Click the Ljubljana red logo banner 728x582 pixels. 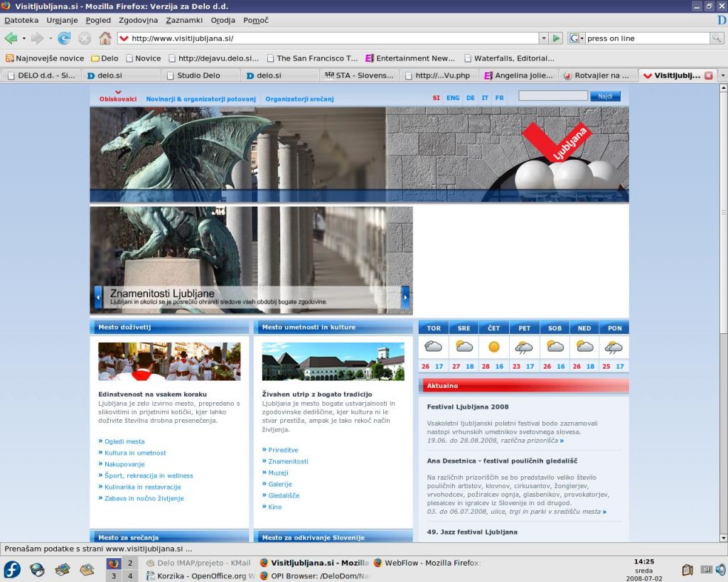(557, 141)
